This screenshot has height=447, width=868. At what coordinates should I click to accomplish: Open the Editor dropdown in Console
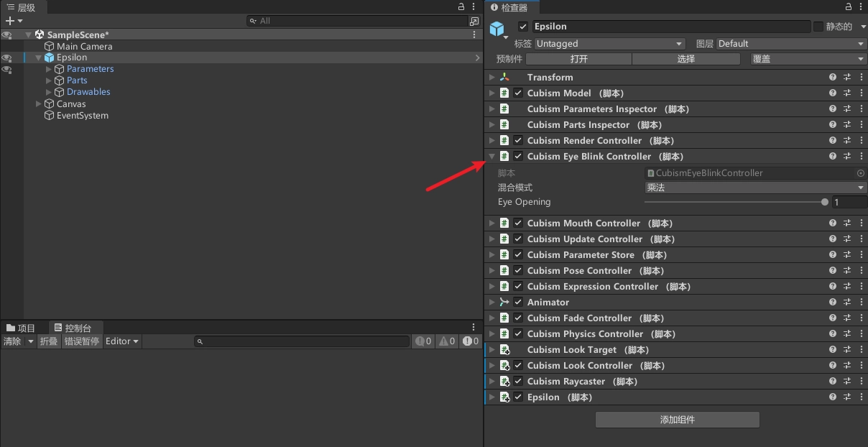pos(122,341)
